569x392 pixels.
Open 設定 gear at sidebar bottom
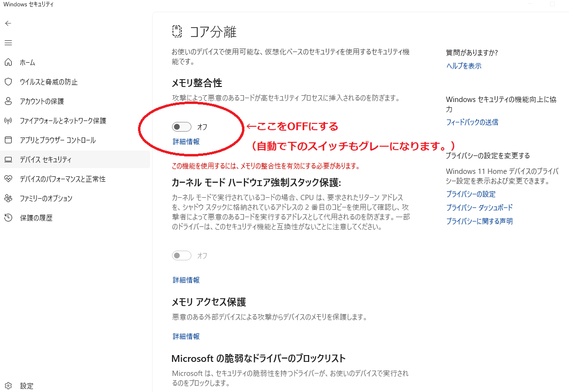[8, 386]
